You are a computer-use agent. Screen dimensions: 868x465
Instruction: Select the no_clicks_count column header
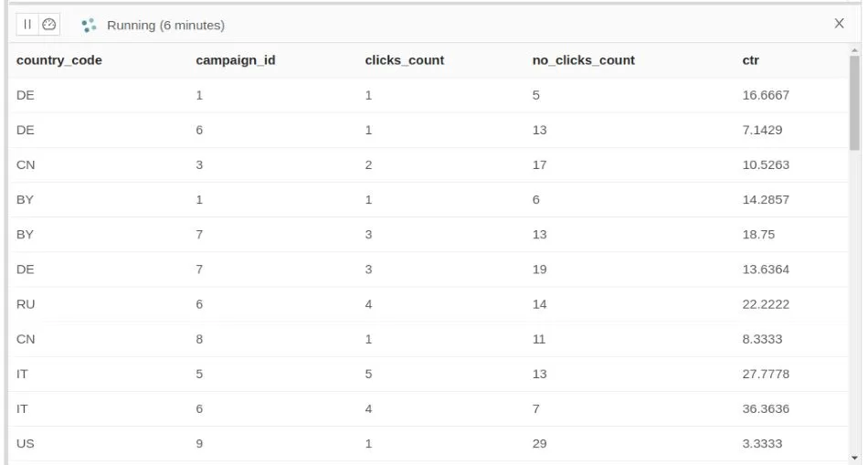click(584, 60)
